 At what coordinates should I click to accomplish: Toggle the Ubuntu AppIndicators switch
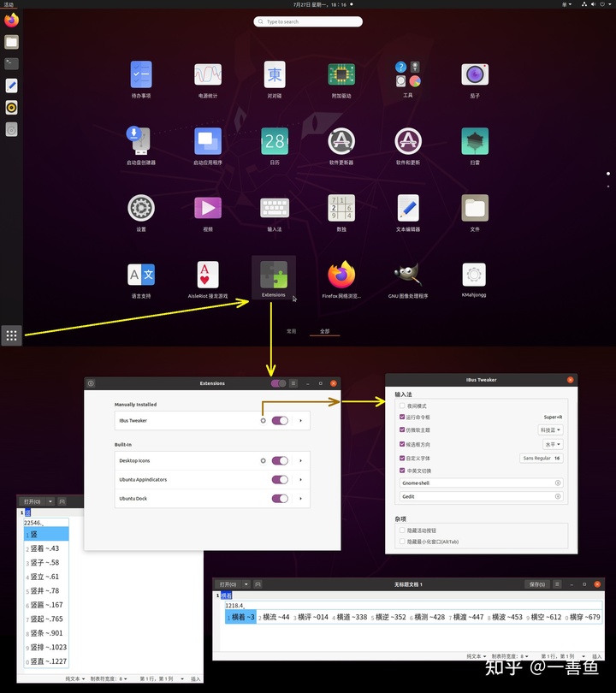[x=280, y=479]
